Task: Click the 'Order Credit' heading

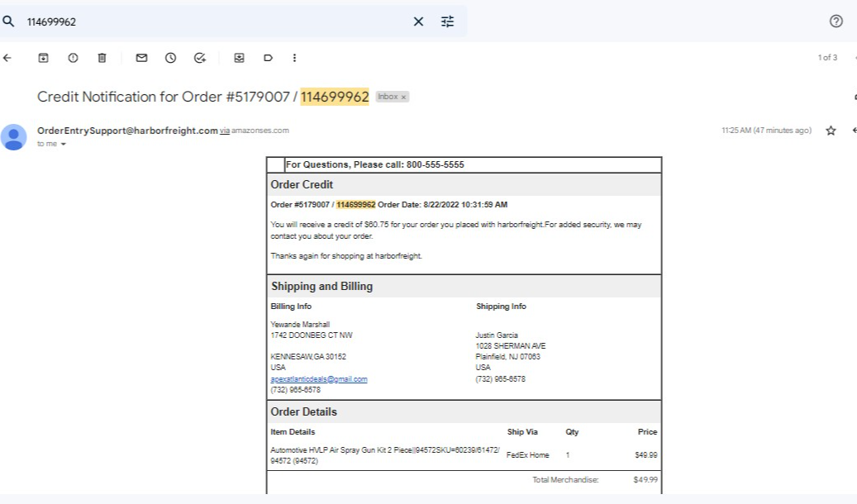Action: [302, 185]
